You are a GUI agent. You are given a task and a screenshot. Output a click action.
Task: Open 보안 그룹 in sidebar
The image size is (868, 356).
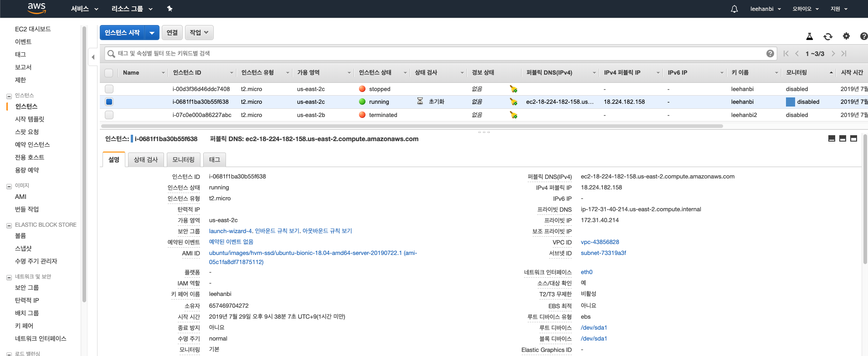[27, 288]
